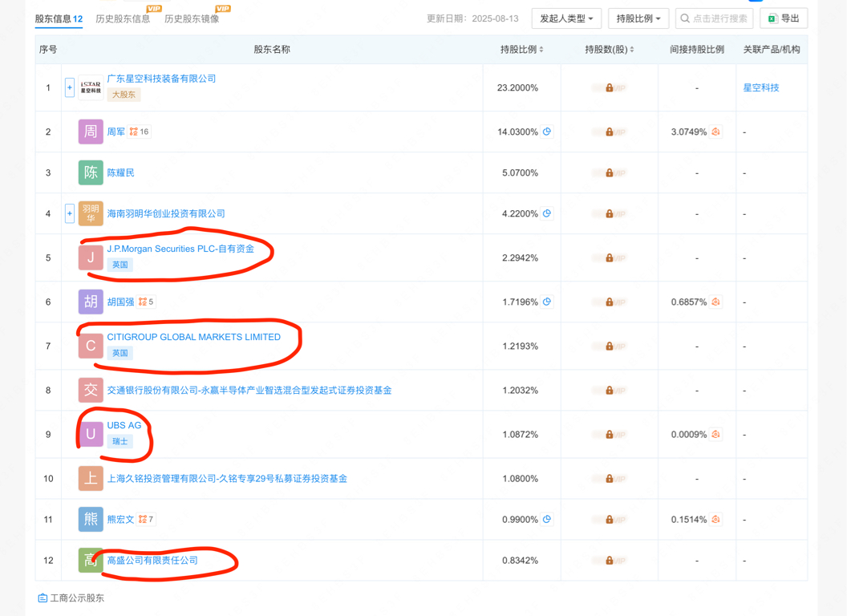Click VIP lock icon in J.P.Morgan row
Image resolution: width=847 pixels, height=616 pixels.
coord(610,257)
